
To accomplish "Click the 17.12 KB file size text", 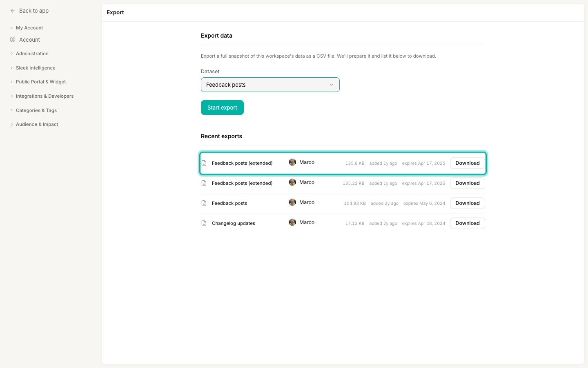I will [355, 223].
